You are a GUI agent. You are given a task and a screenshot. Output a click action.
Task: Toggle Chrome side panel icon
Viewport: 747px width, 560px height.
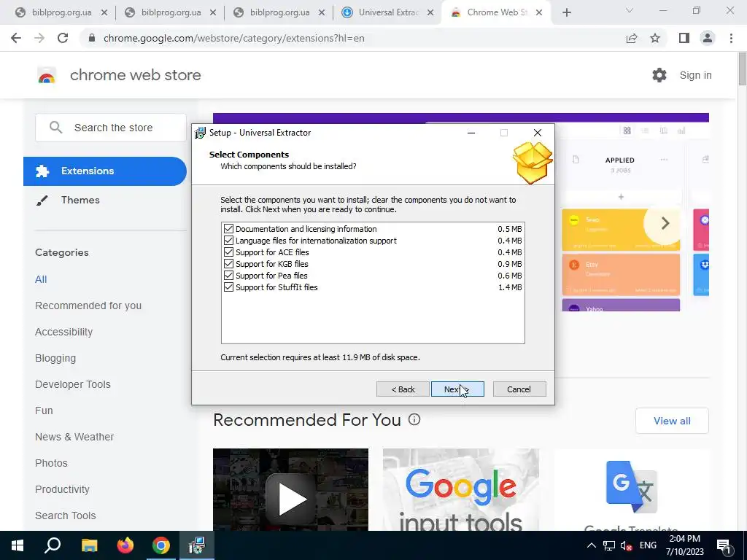point(684,38)
